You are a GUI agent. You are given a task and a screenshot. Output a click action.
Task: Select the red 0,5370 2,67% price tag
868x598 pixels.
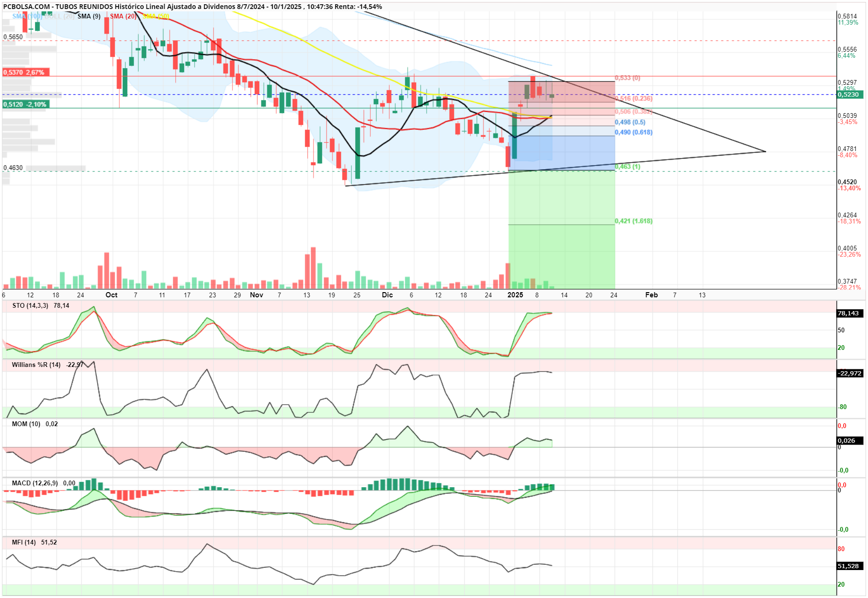26,72
